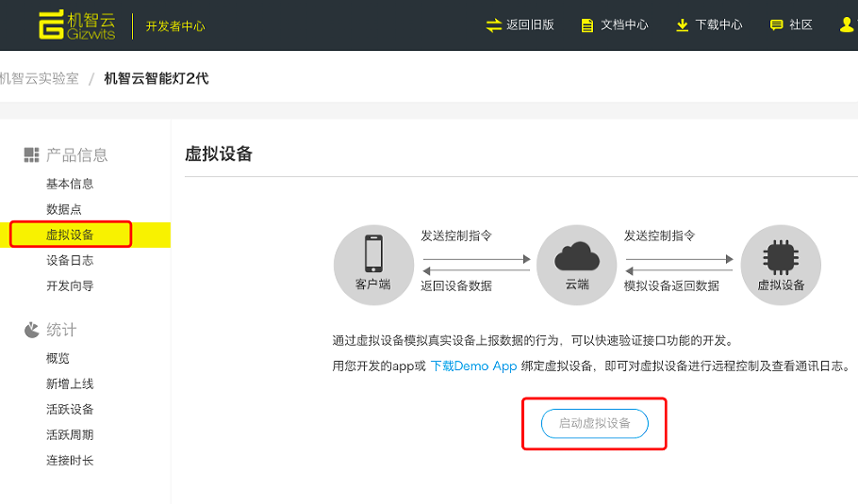Click the 客户端 phone icon

pos(373,254)
